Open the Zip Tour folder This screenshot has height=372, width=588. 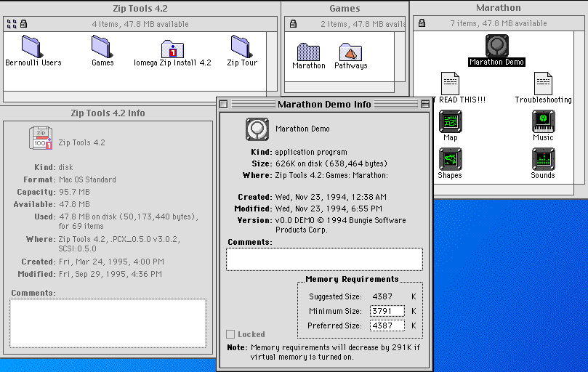click(x=242, y=47)
